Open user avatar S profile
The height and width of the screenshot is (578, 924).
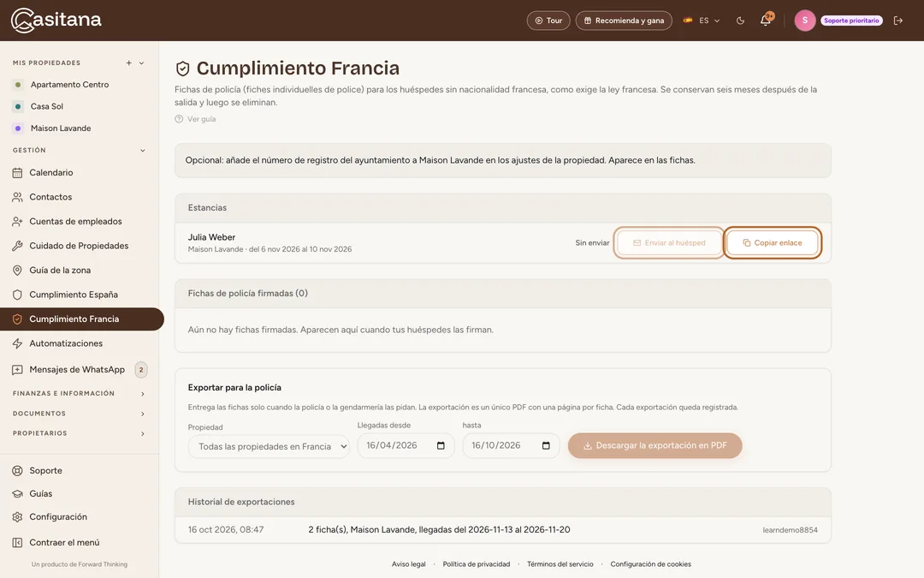pyautogui.click(x=805, y=21)
